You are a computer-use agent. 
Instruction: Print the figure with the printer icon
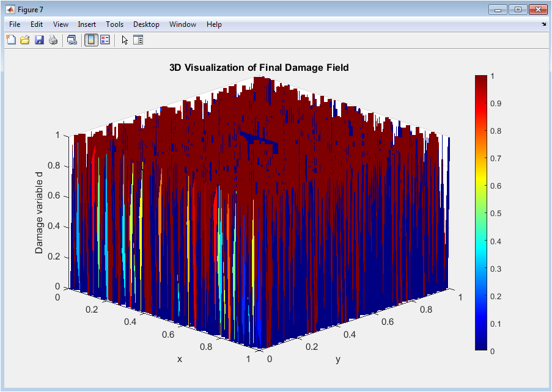[x=53, y=40]
